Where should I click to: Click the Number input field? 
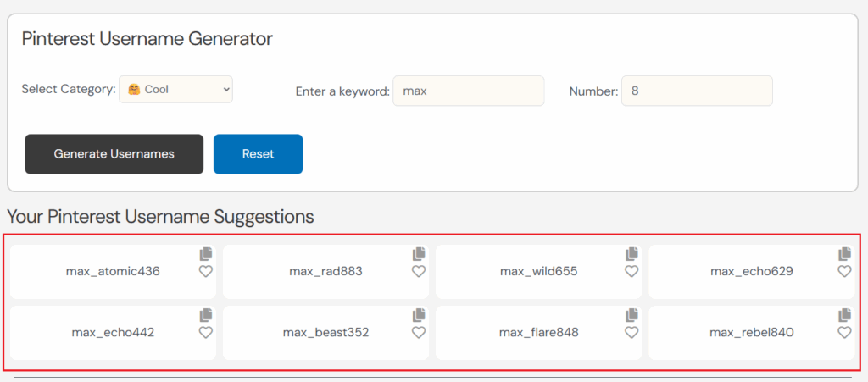coord(696,91)
